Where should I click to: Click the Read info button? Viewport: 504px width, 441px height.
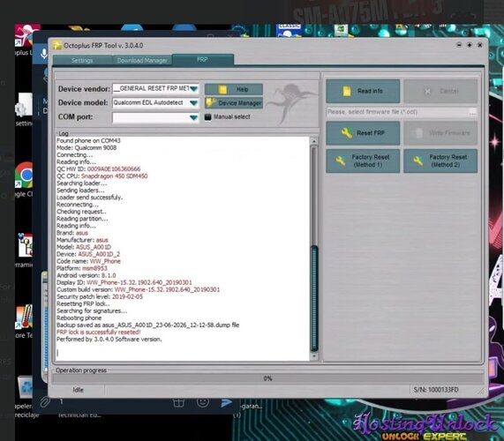click(363, 91)
